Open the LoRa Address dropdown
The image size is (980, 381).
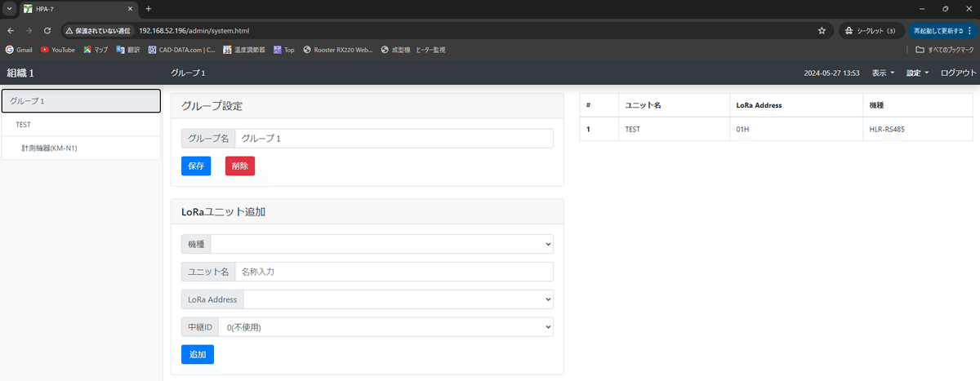(398, 299)
